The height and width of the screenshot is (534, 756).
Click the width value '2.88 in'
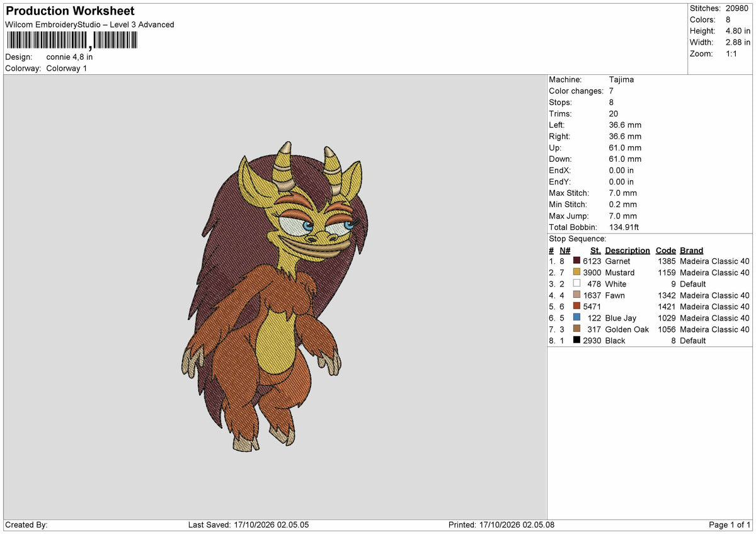point(738,42)
